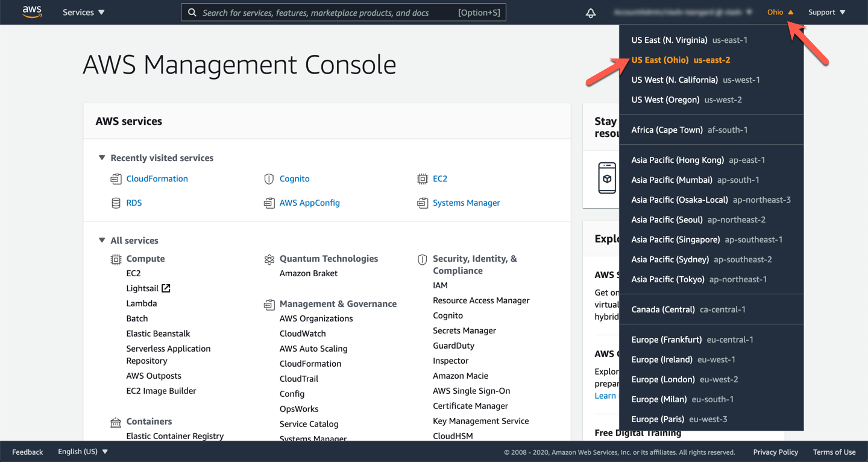Change language with English (US) selector
Screen dimensions: 868x462
(83, 452)
